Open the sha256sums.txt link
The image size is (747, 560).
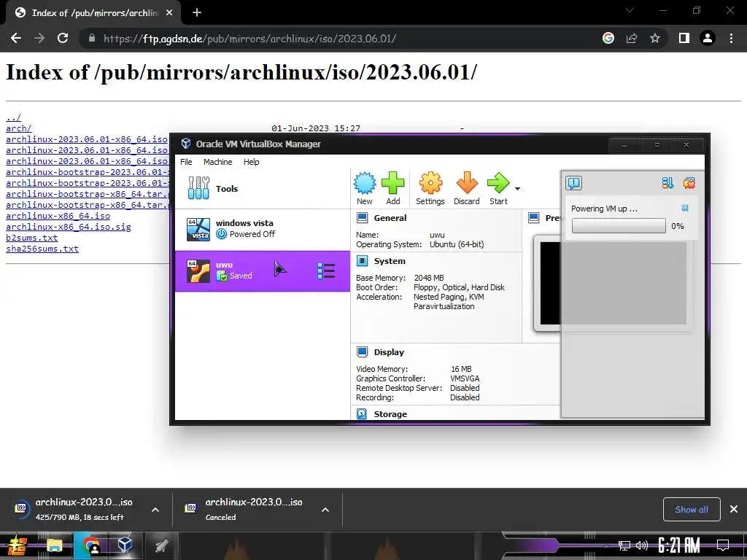[42, 249]
